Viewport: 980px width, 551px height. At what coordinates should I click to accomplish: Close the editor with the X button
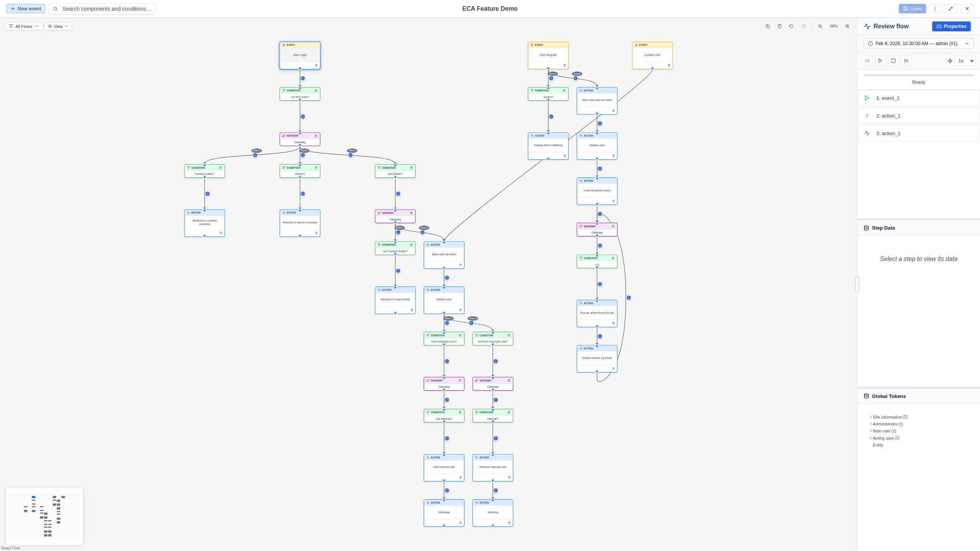pyautogui.click(x=967, y=9)
